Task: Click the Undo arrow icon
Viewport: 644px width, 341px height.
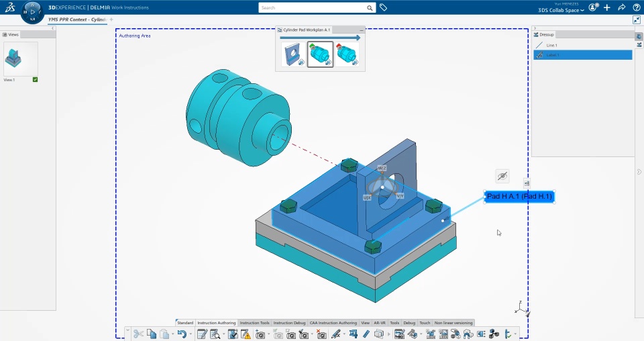Action: click(182, 334)
